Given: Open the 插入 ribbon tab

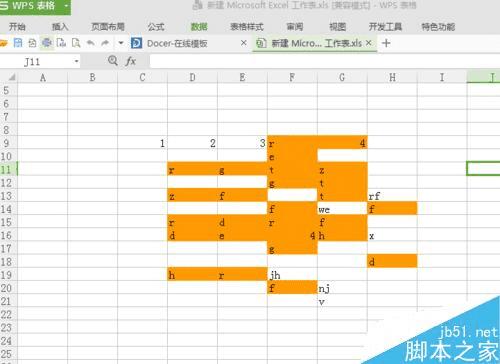Looking at the screenshot, I should click(x=60, y=27).
